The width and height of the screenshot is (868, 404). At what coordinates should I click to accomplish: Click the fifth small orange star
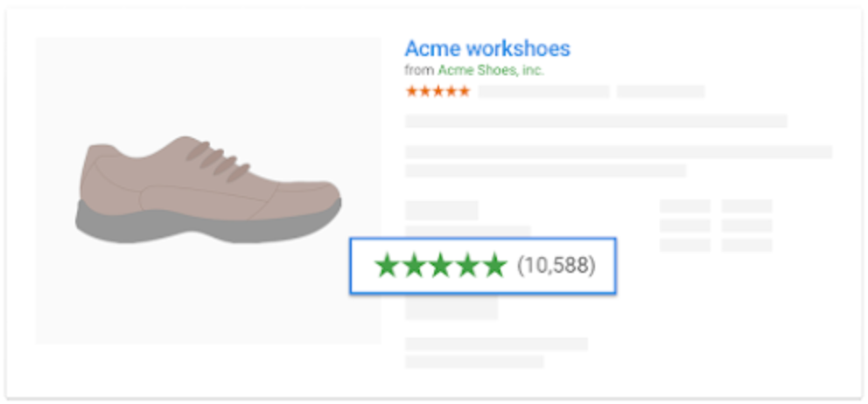pyautogui.click(x=464, y=91)
